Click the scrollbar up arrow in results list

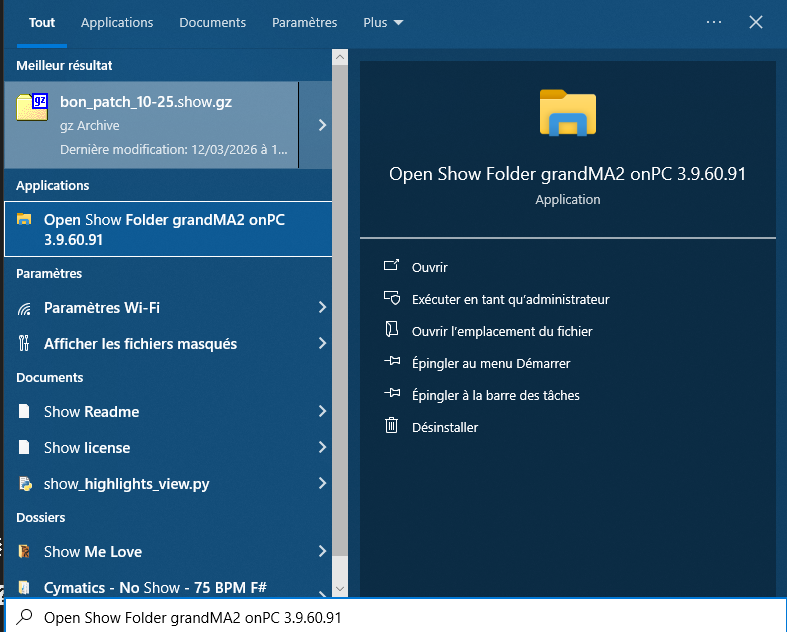point(340,57)
